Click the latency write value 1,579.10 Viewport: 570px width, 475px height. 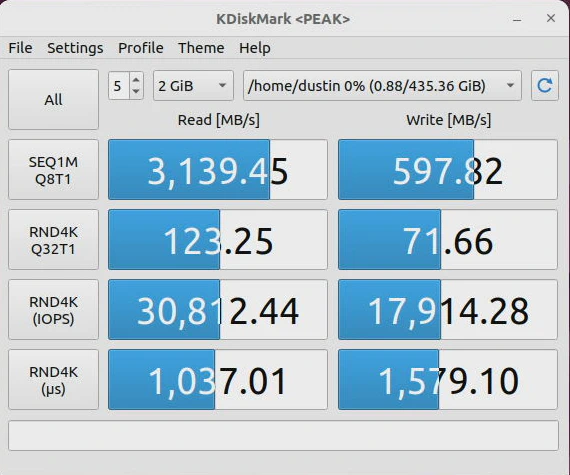[448, 380]
